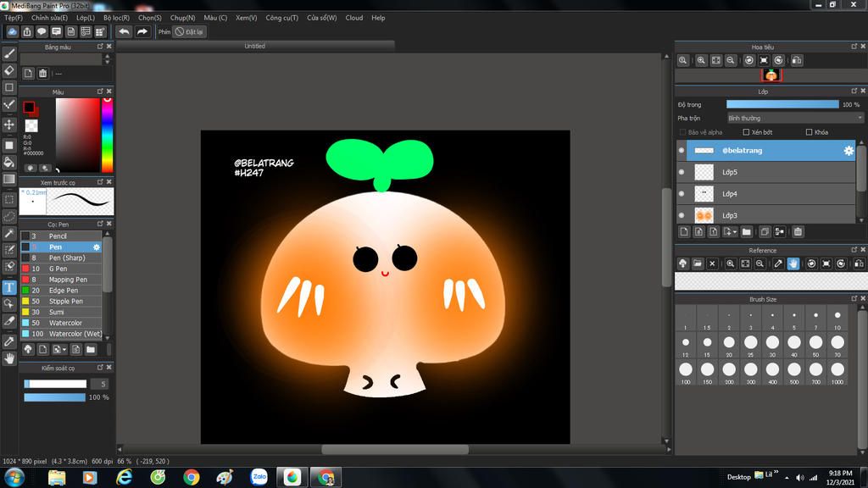Click the foreground black color swatch
This screenshot has height=488, width=868.
[x=29, y=107]
